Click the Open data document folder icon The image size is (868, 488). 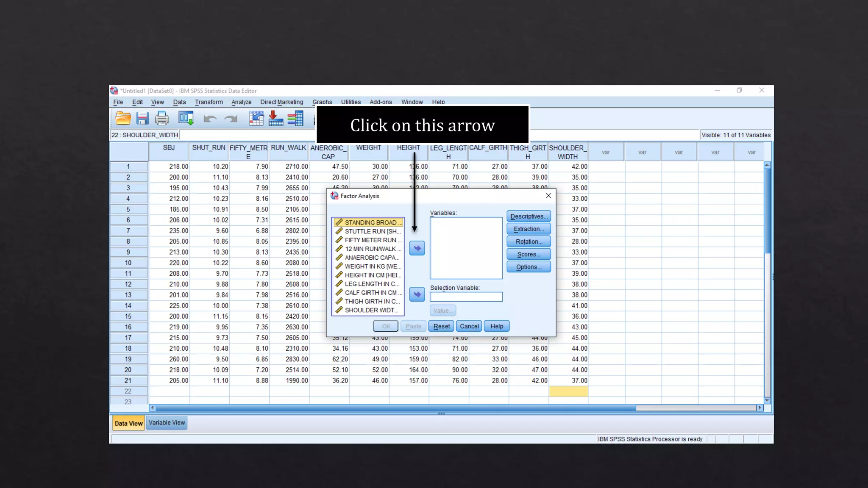123,118
